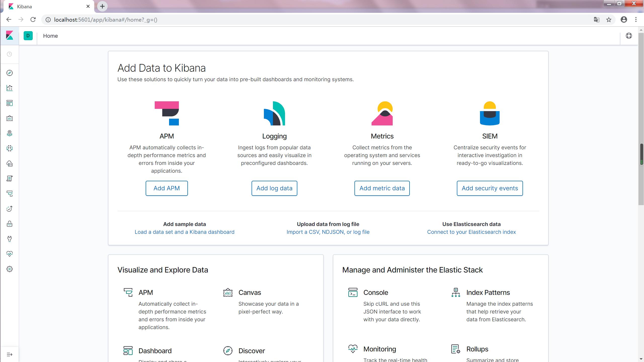The width and height of the screenshot is (644, 362).
Task: Open Dev Tools wrench icon
Action: (10, 239)
